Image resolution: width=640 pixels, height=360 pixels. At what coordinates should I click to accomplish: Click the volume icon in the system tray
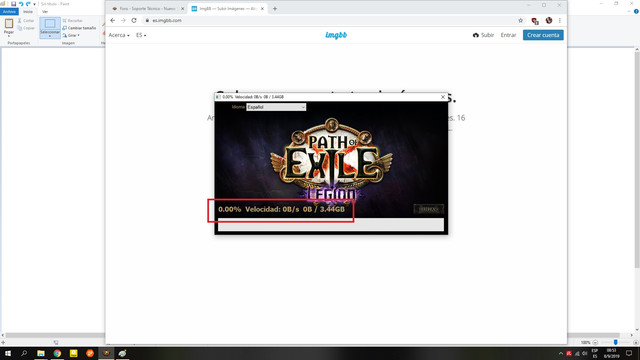coord(584,353)
